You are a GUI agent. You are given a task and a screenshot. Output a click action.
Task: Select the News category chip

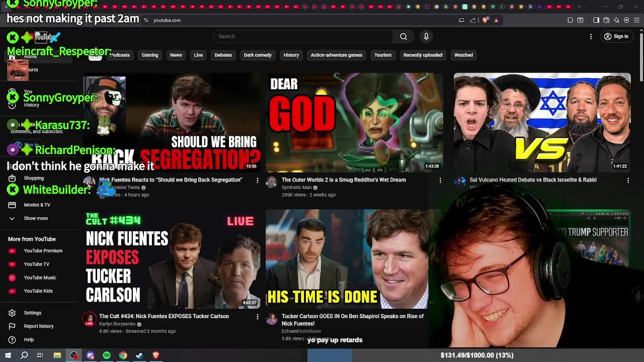176,55
